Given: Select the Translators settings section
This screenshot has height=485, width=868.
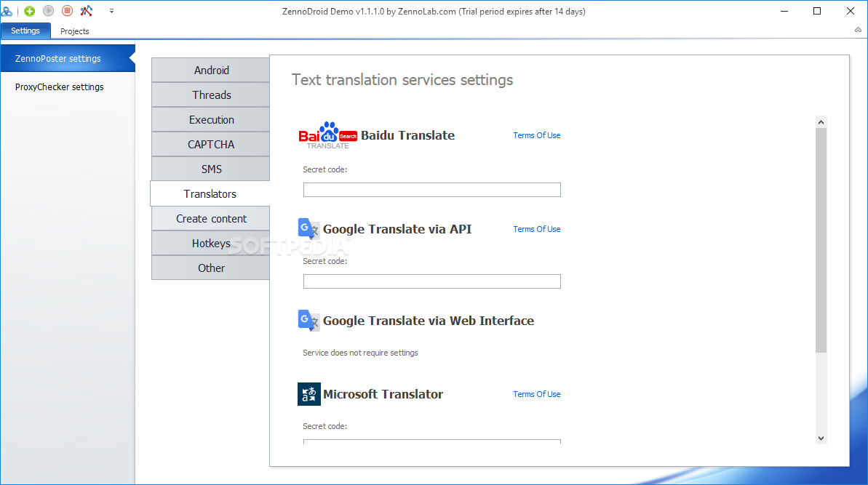Looking at the screenshot, I should click(210, 194).
